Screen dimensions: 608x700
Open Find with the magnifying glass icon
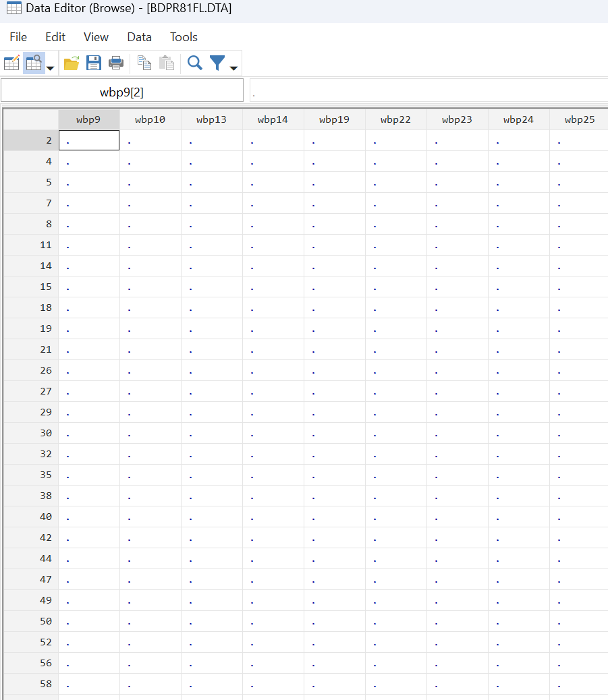(195, 63)
